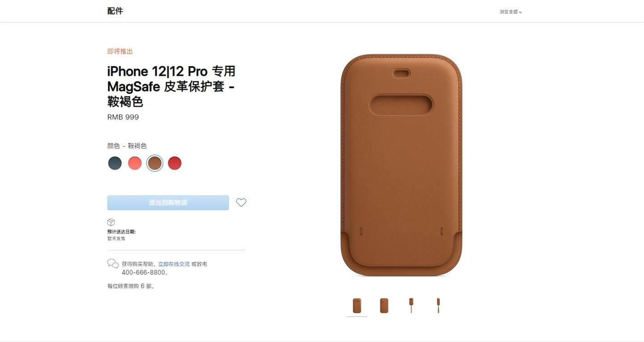Click the chat bubbles help icon

[x=113, y=264]
